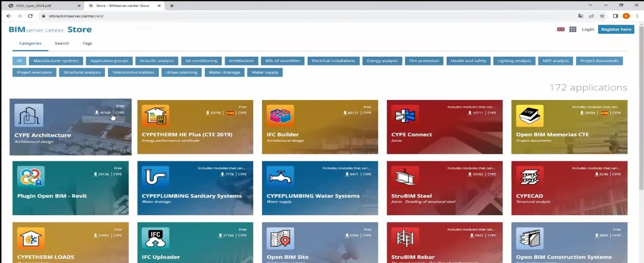Click the '46568' download count on CYPE Architecture
644x263 pixels.
click(105, 113)
